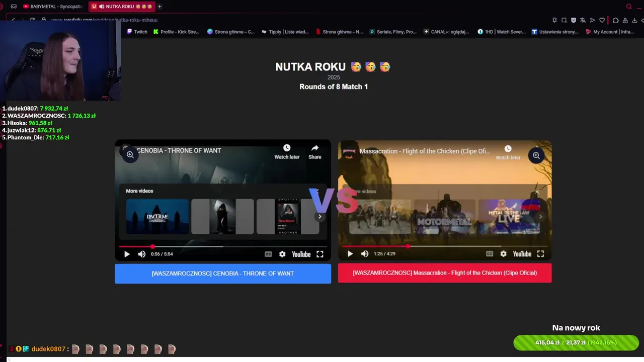Open CENOBIA video on YouTube via logo
This screenshot has height=362, width=644.
point(301,254)
